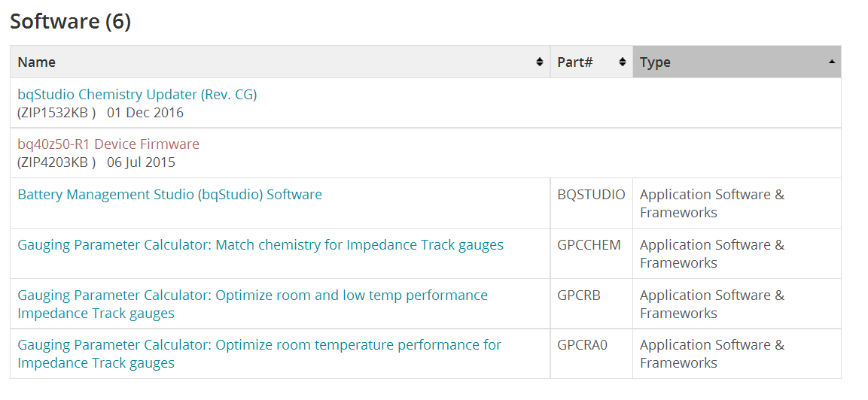Open Battery Management Studio (bqStudio) Software link
The height and width of the screenshot is (400, 868).
[x=170, y=195]
